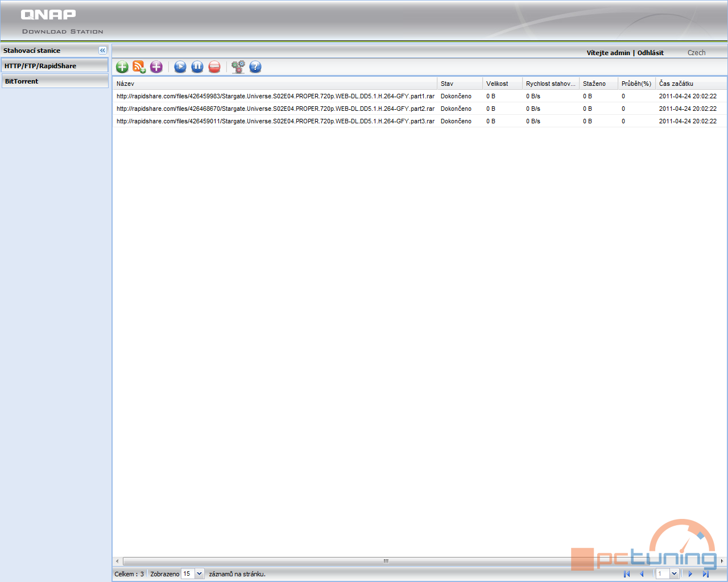Sort by Průběh(%) column header
This screenshot has width=728, height=582.
(637, 84)
